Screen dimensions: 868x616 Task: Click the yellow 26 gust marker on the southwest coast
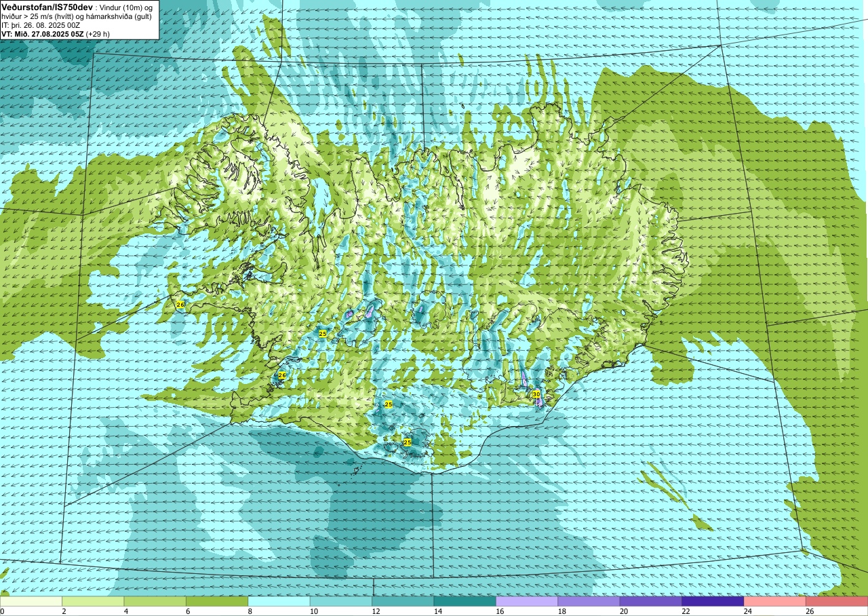(x=282, y=375)
